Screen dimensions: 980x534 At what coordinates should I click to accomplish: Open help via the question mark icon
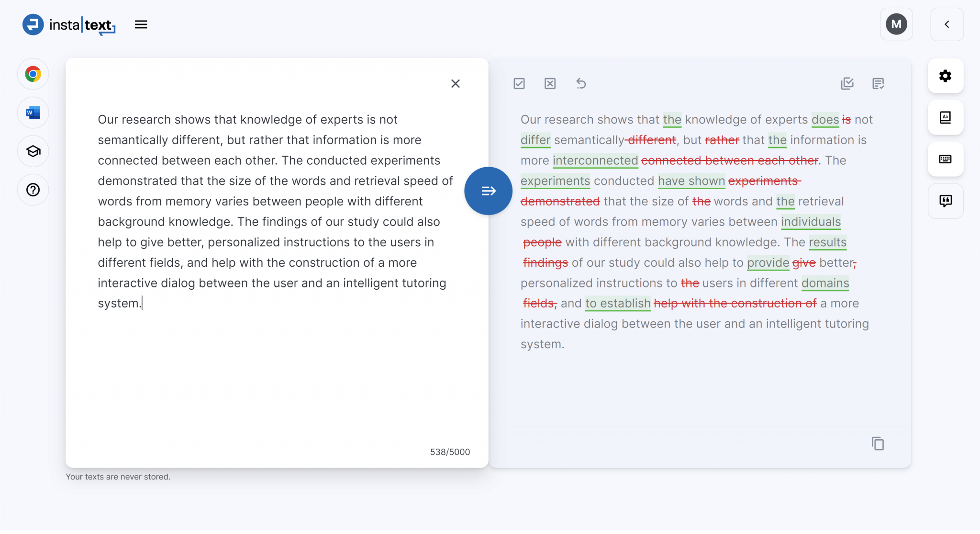click(33, 190)
